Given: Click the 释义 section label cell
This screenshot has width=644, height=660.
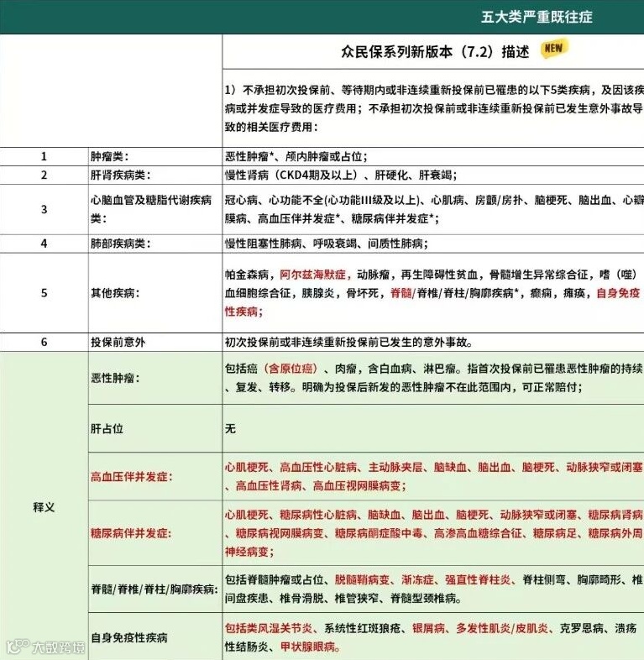Looking at the screenshot, I should 44,506.
